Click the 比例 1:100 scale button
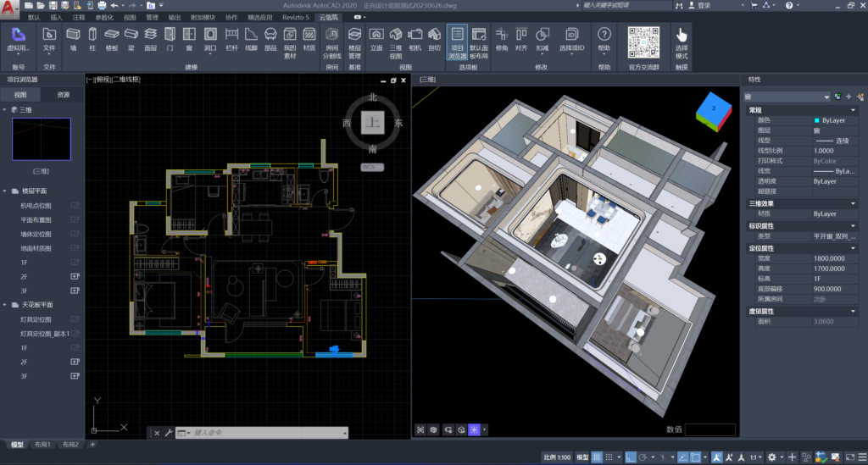 point(556,457)
